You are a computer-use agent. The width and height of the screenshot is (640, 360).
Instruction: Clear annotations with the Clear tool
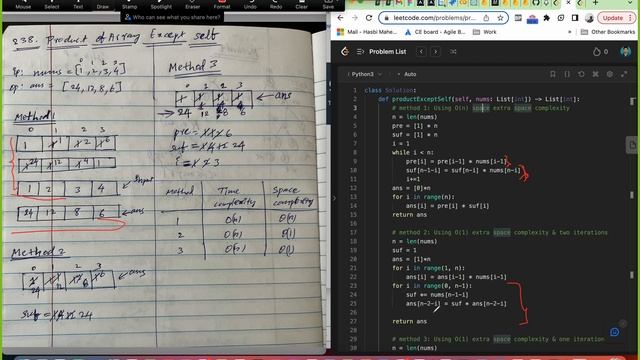click(x=302, y=4)
